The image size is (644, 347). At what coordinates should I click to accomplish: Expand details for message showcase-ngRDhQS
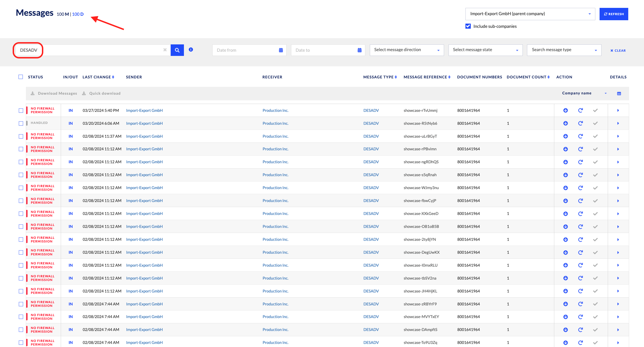(618, 162)
